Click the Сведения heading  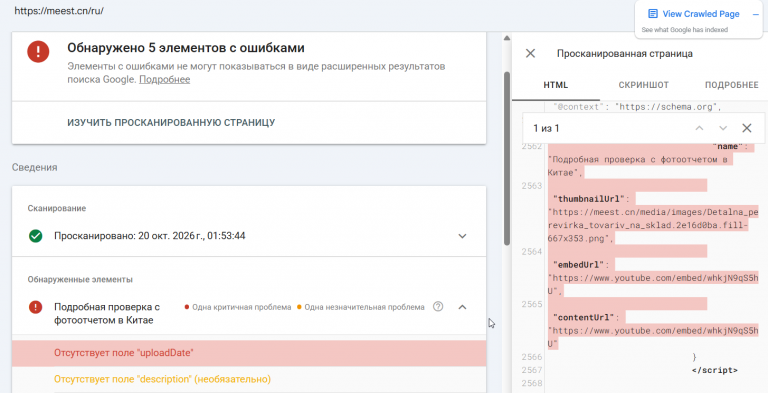34,167
